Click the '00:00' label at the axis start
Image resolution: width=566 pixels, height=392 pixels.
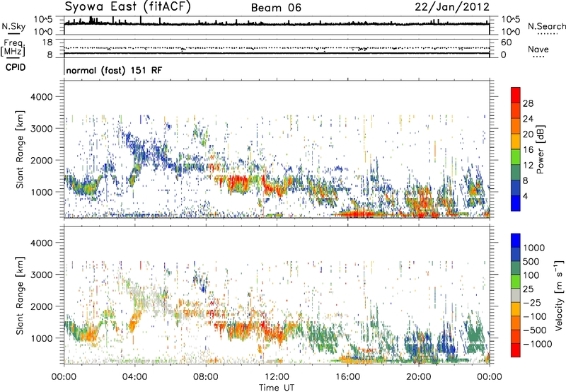[64, 377]
